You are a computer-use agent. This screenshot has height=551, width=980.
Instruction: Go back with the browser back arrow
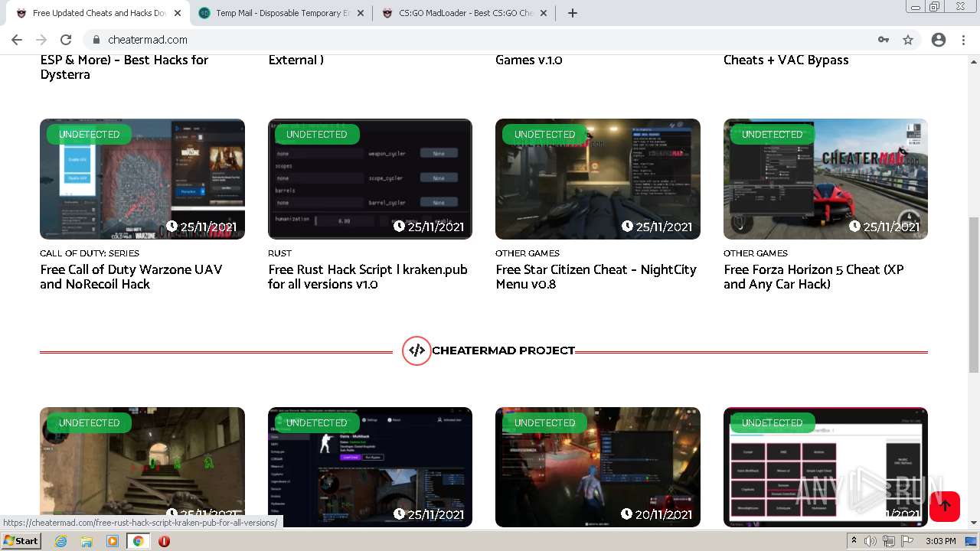[17, 40]
